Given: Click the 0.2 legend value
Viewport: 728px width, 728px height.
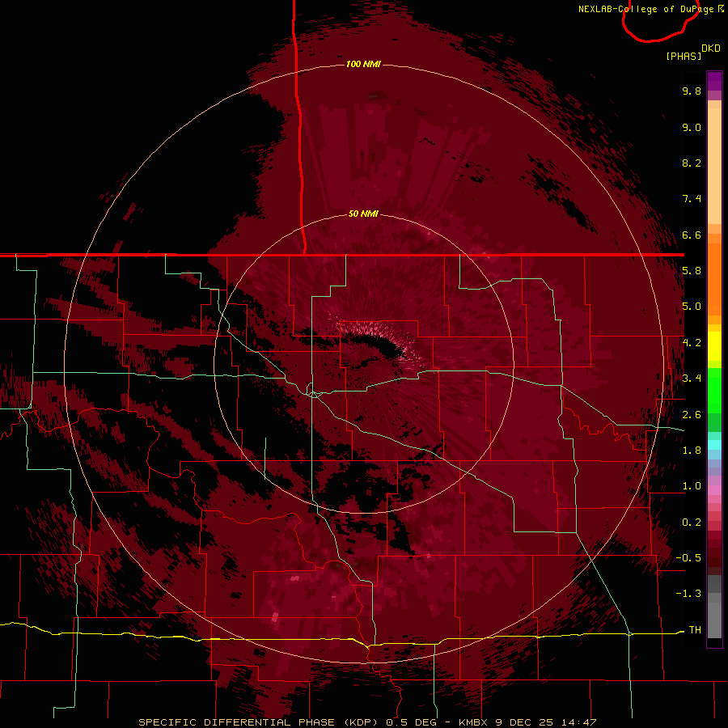Looking at the screenshot, I should 692,523.
